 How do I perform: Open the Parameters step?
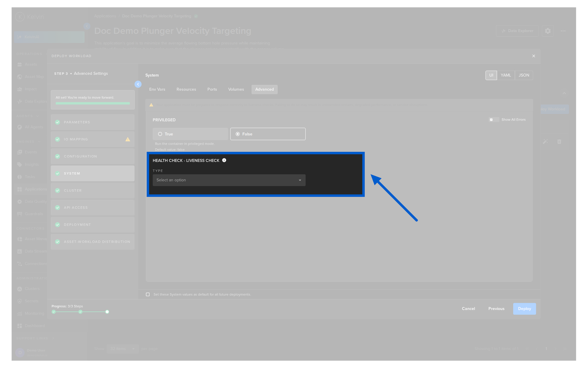tap(92, 122)
